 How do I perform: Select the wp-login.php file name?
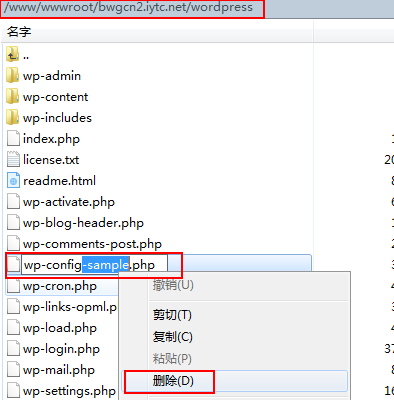(61, 349)
